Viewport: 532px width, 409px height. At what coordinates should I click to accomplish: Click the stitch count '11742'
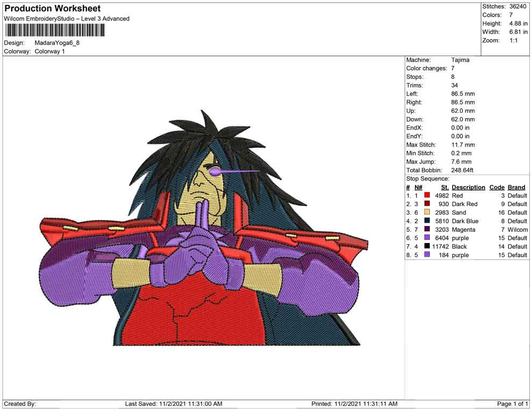point(440,246)
